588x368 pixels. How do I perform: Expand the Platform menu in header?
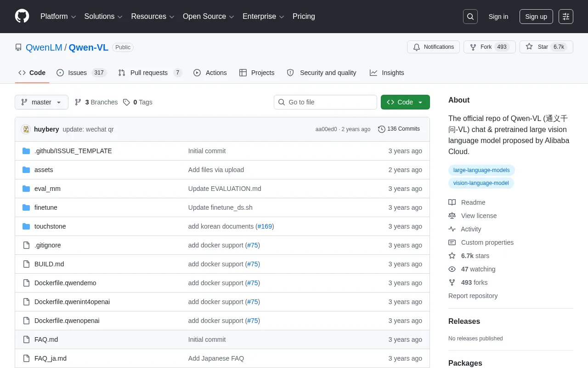(58, 17)
